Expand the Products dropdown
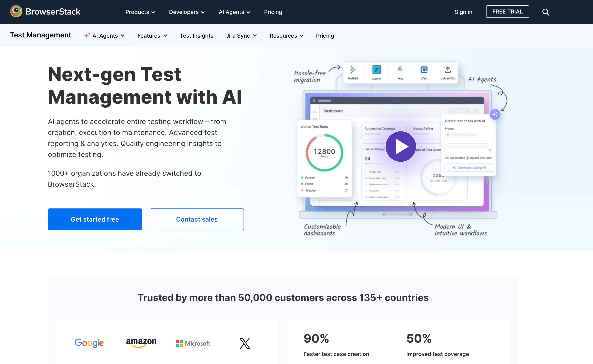The height and width of the screenshot is (364, 593). [140, 12]
